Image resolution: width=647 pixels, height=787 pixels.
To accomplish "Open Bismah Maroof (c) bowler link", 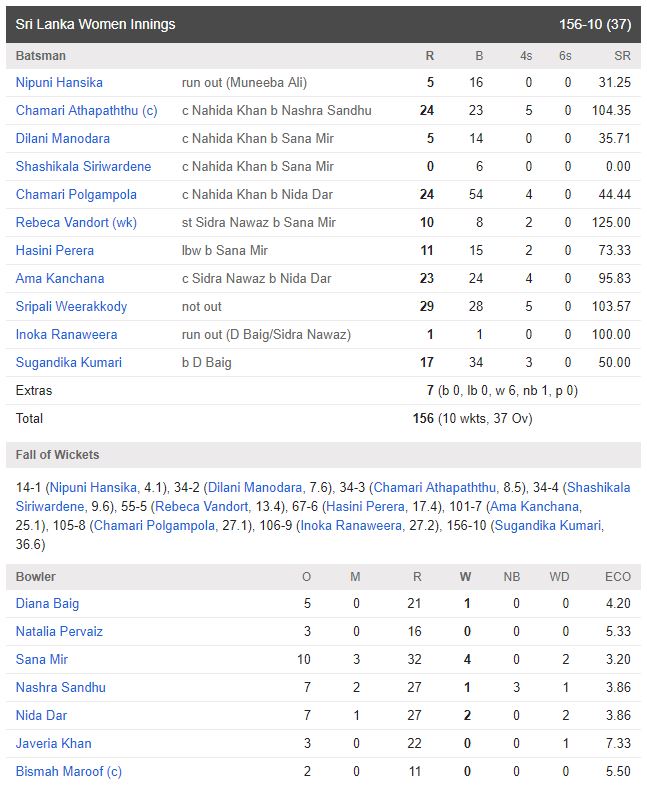I will [x=68, y=771].
